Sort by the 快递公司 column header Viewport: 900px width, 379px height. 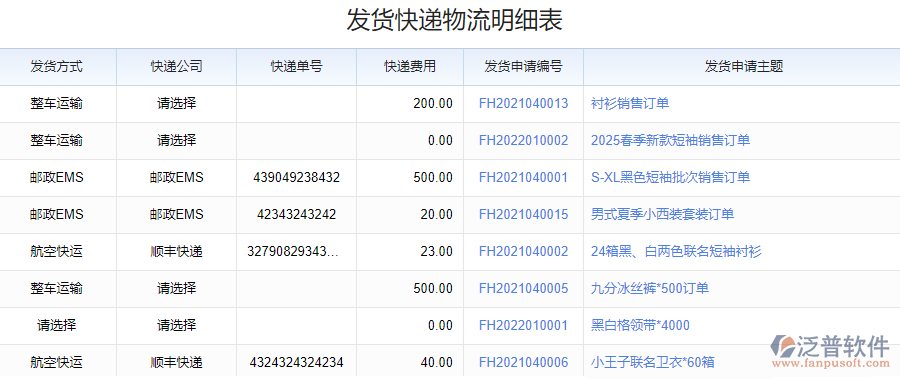(177, 67)
